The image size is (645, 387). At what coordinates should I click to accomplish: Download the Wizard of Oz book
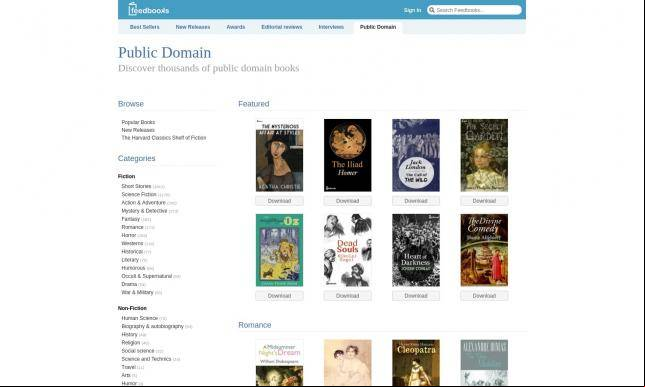click(x=279, y=296)
